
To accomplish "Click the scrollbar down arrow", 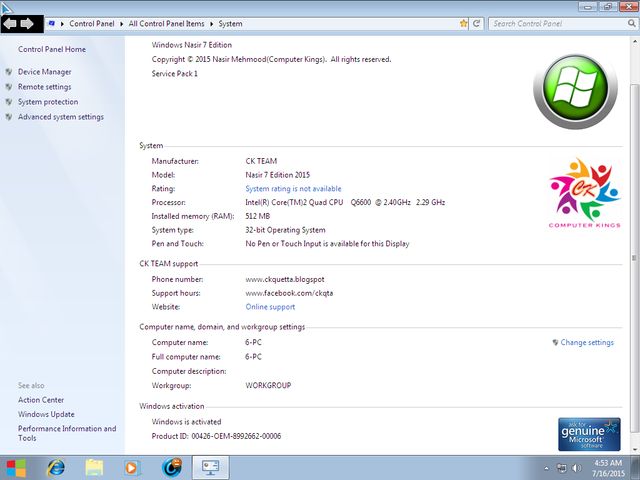I will point(635,449).
